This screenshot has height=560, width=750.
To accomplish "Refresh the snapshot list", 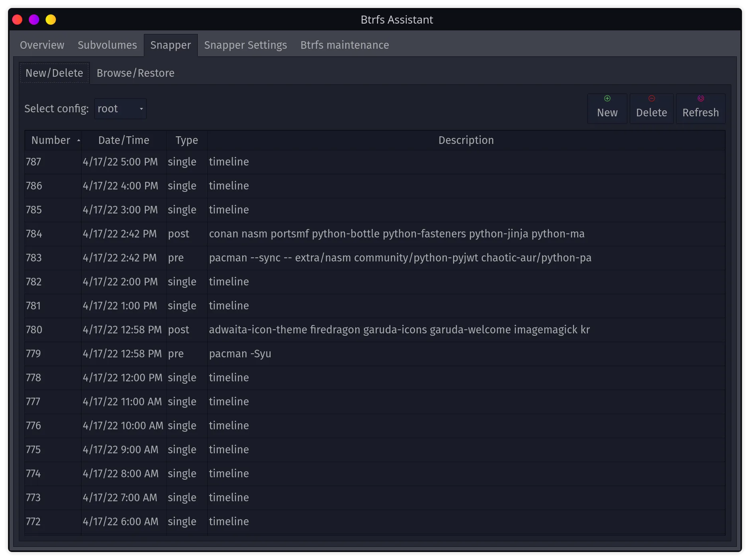I will (700, 108).
